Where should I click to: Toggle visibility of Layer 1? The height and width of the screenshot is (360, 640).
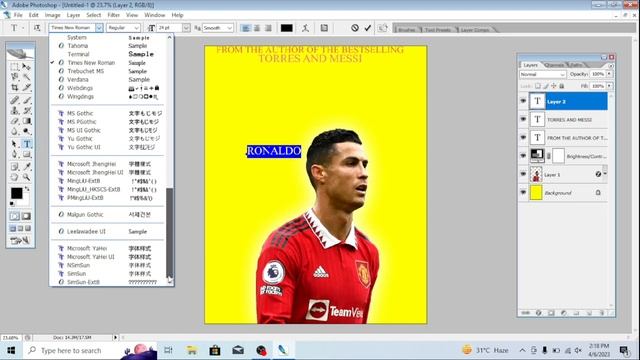tap(523, 174)
